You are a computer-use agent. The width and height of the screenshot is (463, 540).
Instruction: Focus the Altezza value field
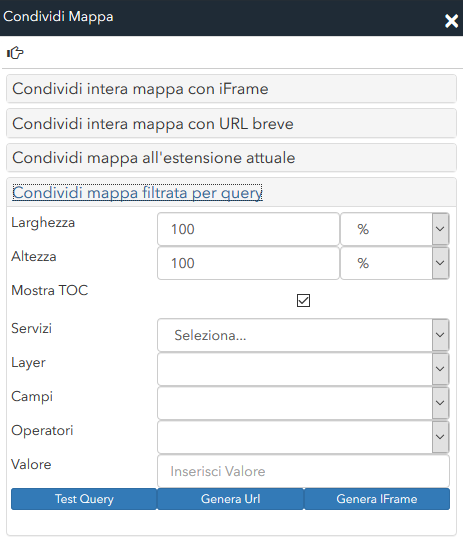click(248, 263)
